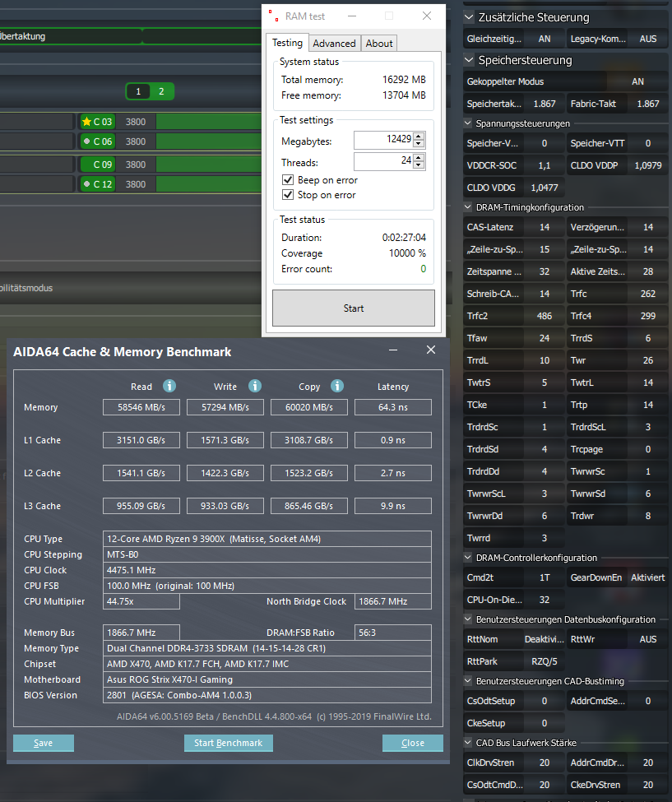Screen dimensions: 672x802
Task: Collapse Zusätzliche Steuerung section
Action: click(x=469, y=17)
